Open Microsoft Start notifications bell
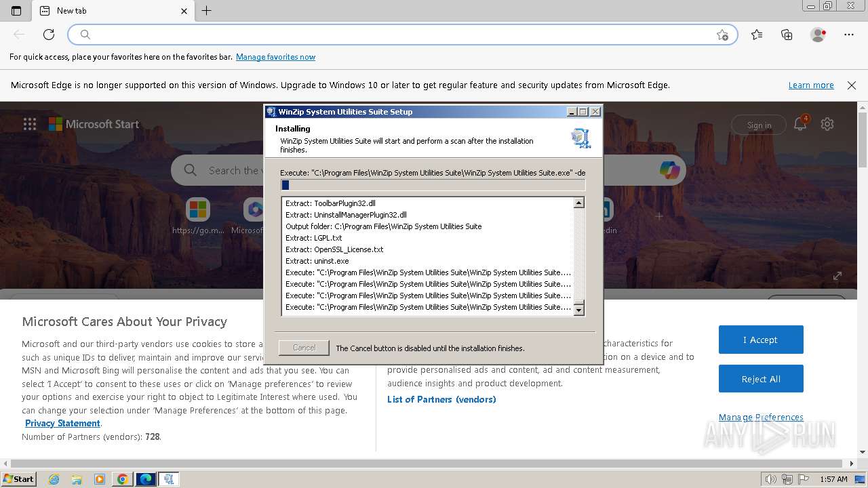Screen dimensions: 868x488 (x=800, y=124)
